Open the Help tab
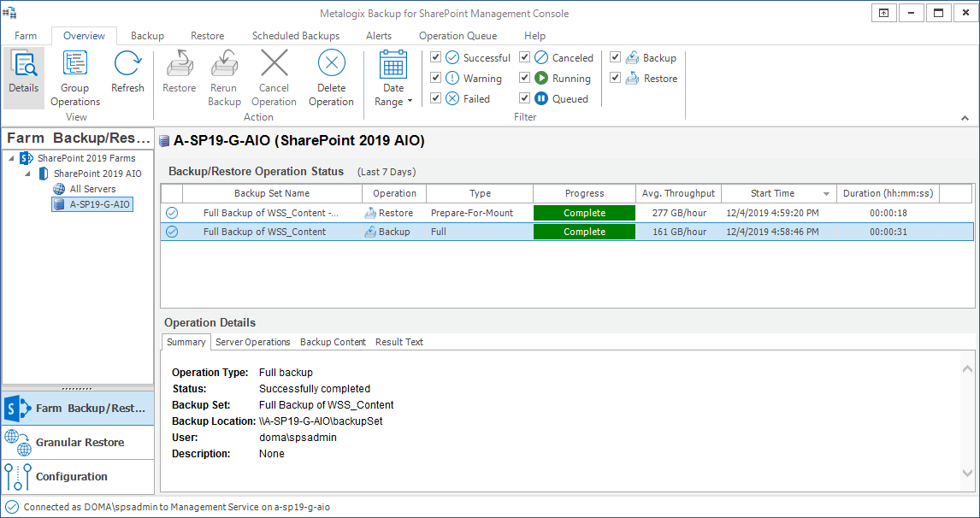This screenshot has height=518, width=980. tap(535, 36)
